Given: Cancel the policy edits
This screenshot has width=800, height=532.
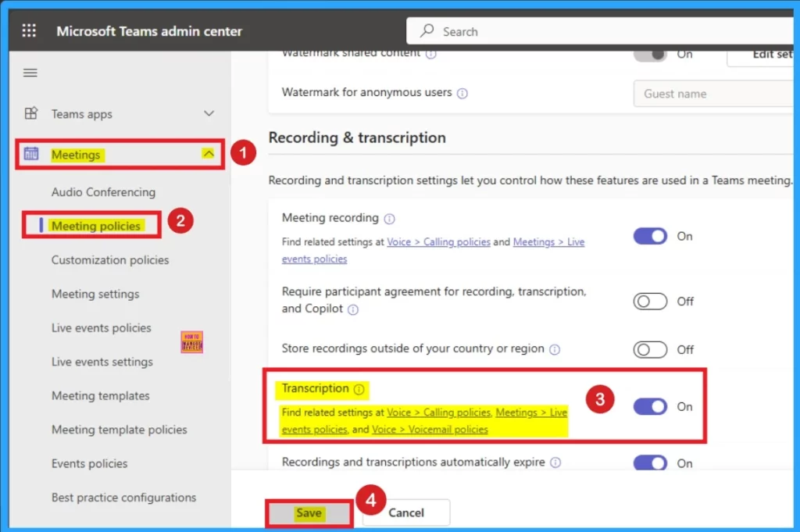Looking at the screenshot, I should tap(406, 512).
